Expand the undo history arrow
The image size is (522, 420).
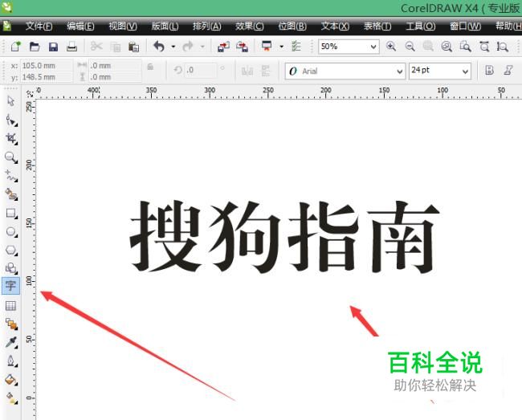(173, 47)
